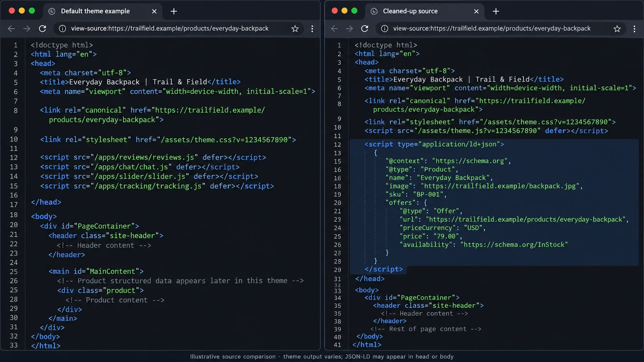Click address bar URL in Default theme window

pyautogui.click(x=170, y=28)
